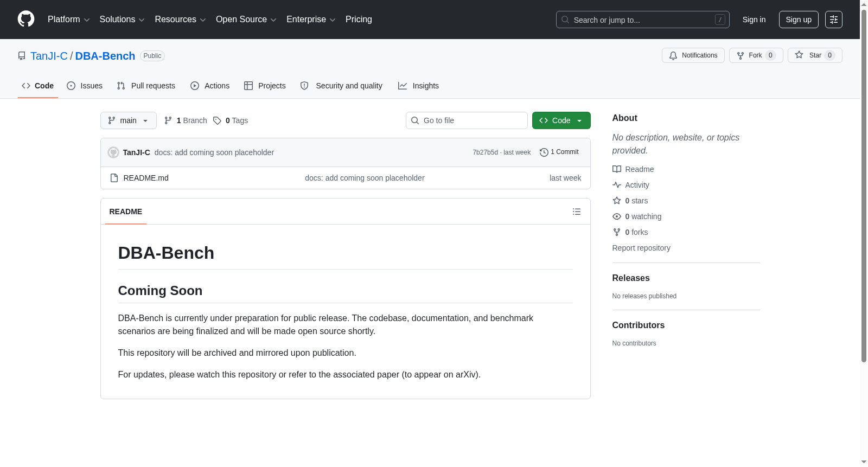The image size is (868, 467).
Task: Click the branch icon next to 1 Branch
Action: (x=168, y=120)
